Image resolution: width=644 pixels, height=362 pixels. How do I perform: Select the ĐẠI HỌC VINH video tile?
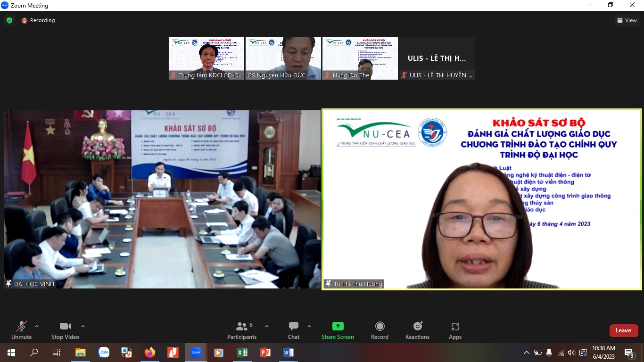[x=162, y=199]
